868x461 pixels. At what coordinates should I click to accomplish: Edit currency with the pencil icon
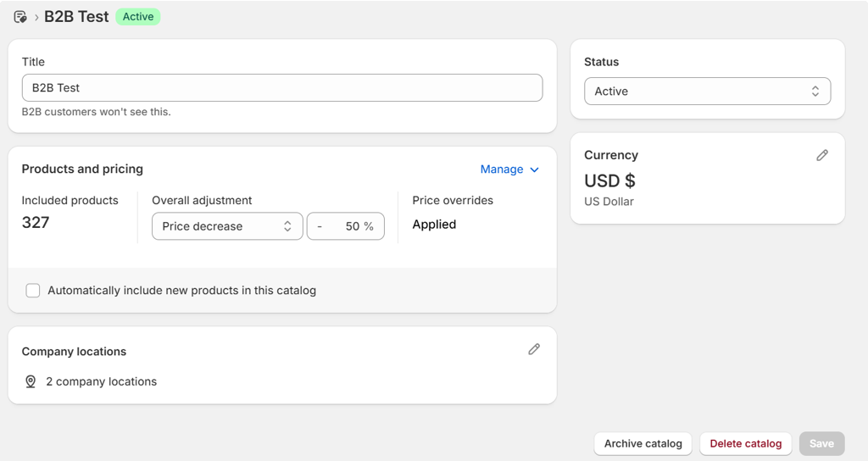click(822, 156)
